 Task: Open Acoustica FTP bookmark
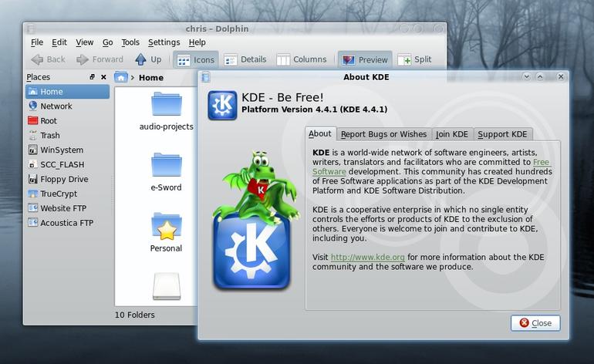pyautogui.click(x=67, y=223)
